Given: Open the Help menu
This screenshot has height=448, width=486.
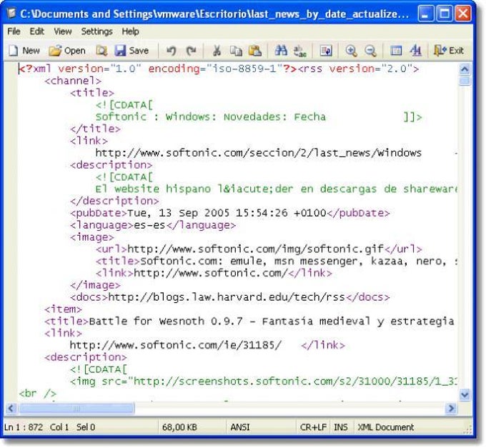Looking at the screenshot, I should pos(130,31).
